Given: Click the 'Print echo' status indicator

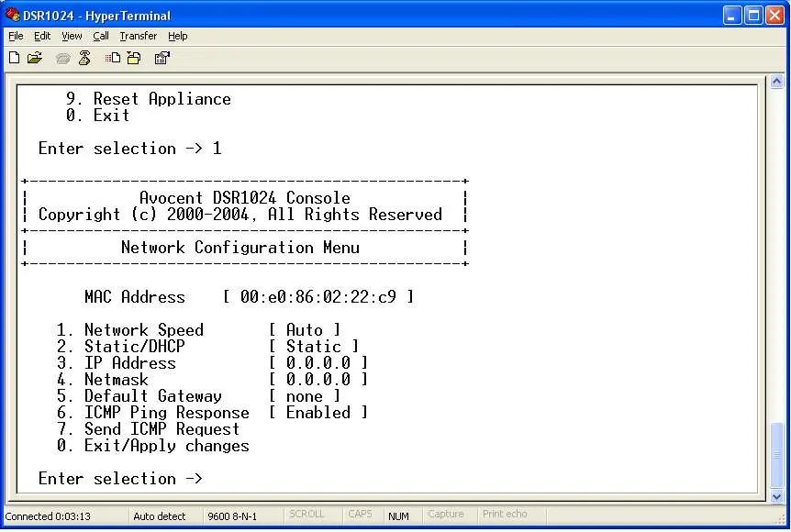Looking at the screenshot, I should click(505, 514).
